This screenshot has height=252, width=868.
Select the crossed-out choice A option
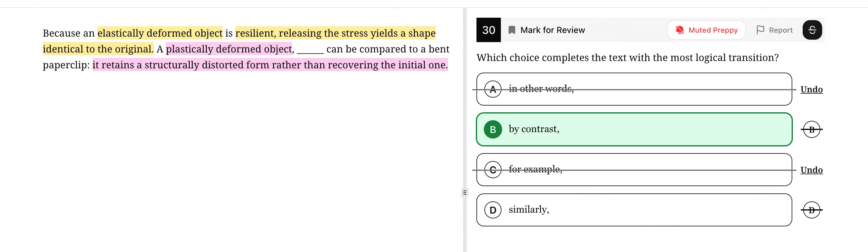tap(633, 89)
